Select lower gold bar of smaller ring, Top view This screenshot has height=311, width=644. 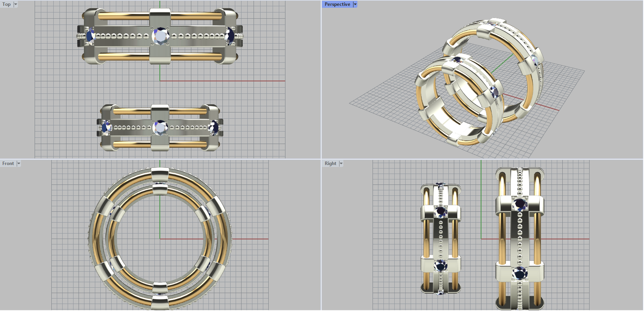[x=133, y=144]
